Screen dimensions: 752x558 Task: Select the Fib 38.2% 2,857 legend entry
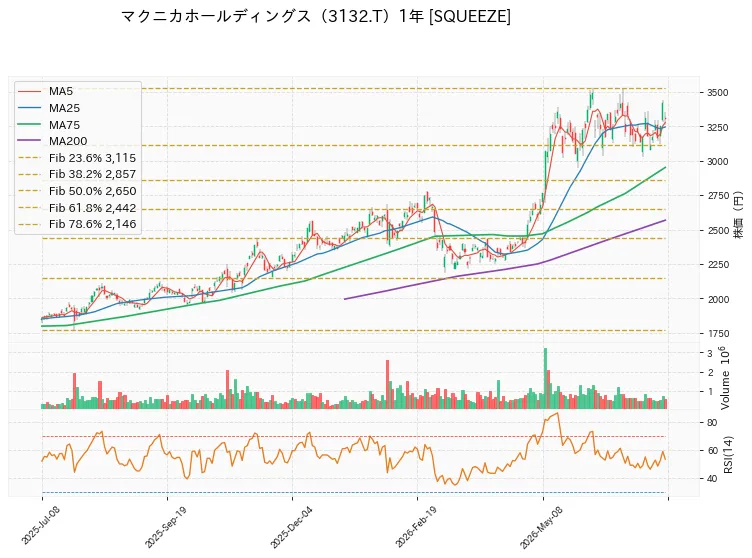(77, 174)
